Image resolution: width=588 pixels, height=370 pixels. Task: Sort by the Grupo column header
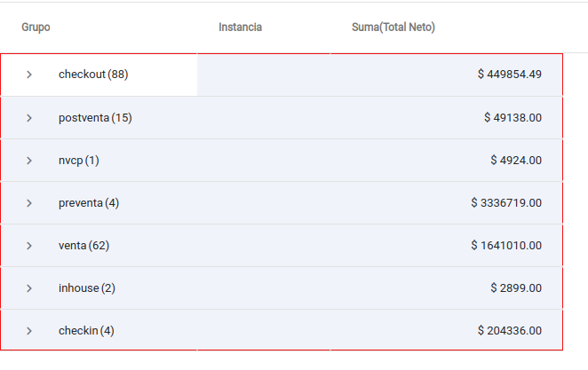click(36, 28)
